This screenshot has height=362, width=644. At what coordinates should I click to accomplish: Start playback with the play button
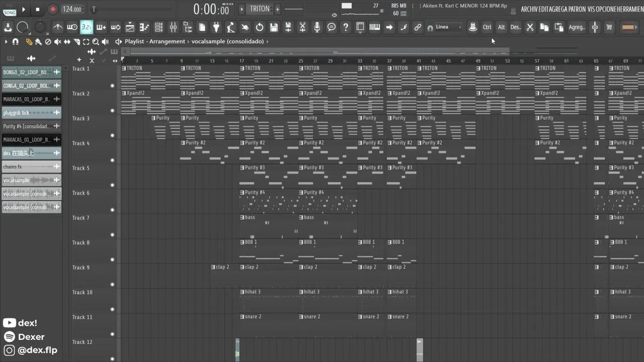click(23, 9)
